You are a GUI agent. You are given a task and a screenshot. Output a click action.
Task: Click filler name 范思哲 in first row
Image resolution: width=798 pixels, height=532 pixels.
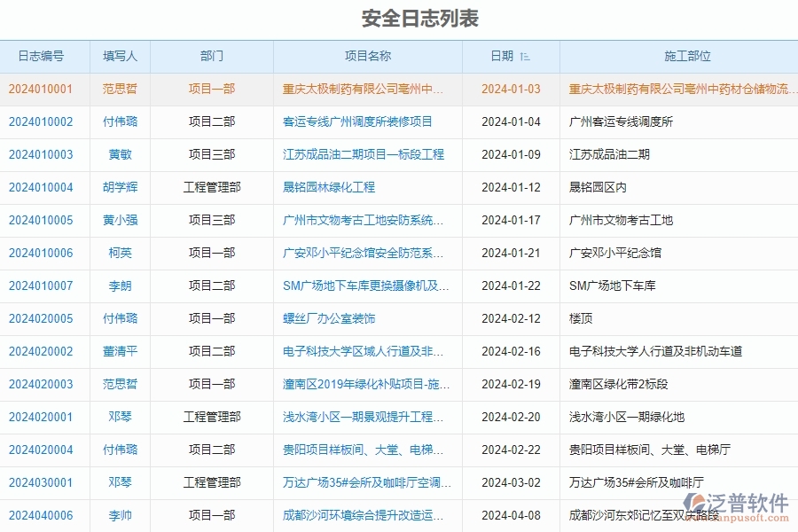120,90
